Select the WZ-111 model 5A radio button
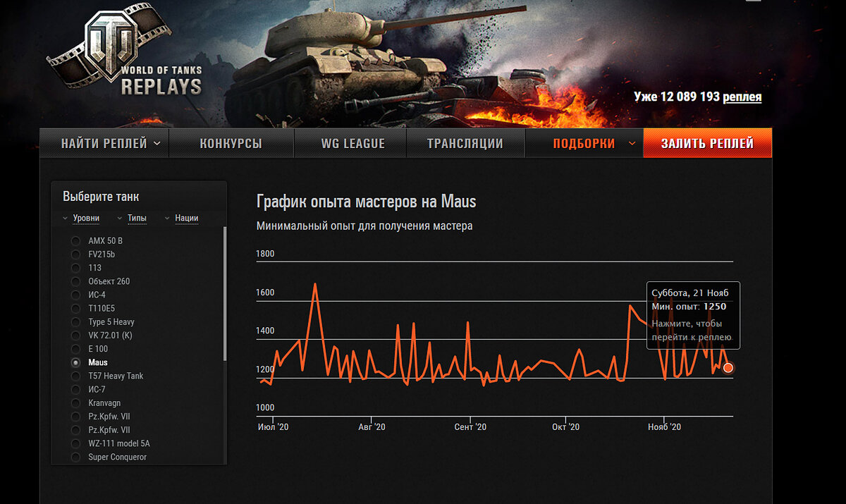 click(75, 444)
